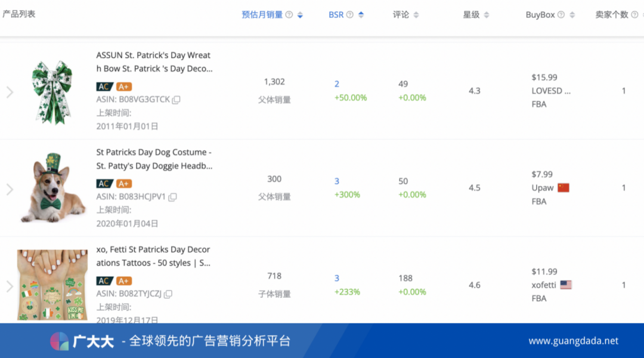Open help icon next to BSR

coord(350,15)
